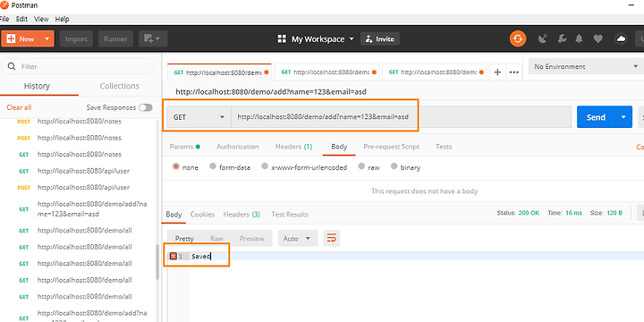The width and height of the screenshot is (644, 322).
Task: Click the Runner button
Action: pyautogui.click(x=115, y=39)
